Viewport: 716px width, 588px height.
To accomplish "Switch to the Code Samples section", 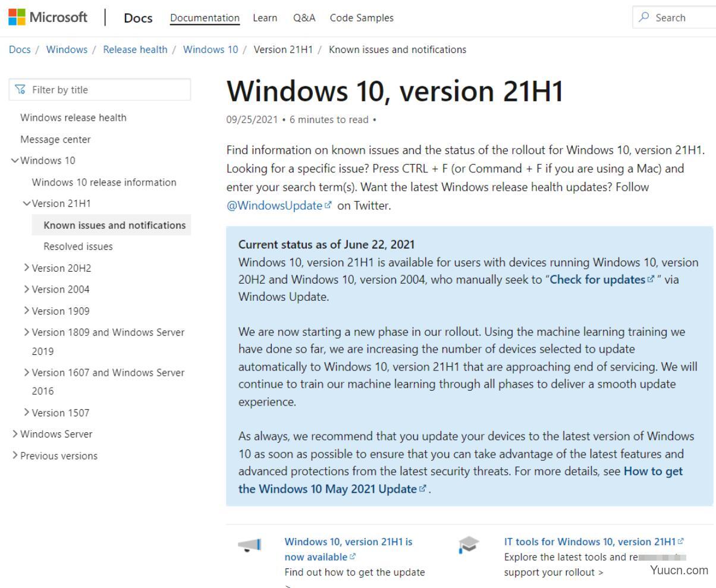I will [361, 18].
